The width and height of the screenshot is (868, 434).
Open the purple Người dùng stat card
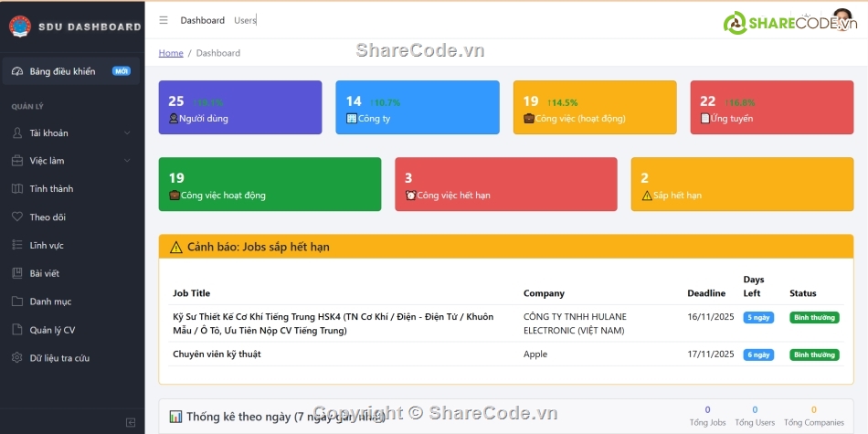click(240, 108)
